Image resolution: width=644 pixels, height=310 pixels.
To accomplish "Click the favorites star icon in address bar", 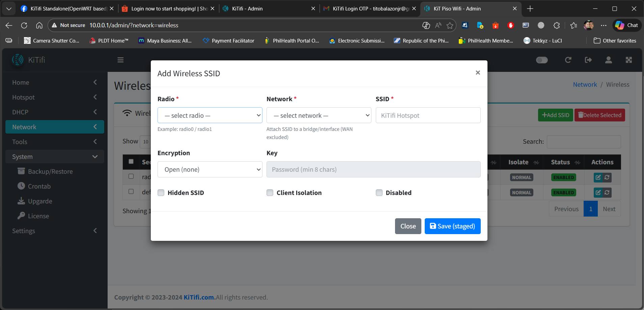I will click(x=450, y=25).
